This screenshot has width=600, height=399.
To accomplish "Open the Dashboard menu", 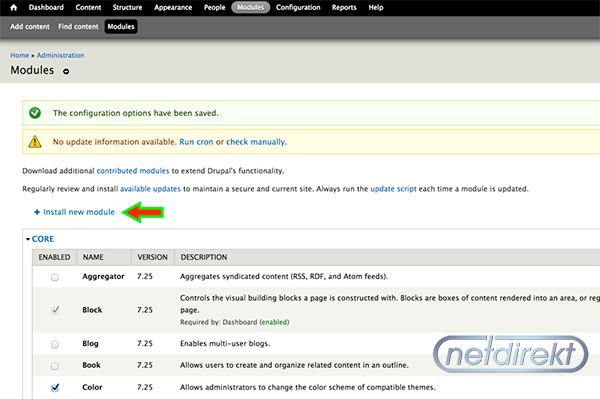I will tap(46, 7).
